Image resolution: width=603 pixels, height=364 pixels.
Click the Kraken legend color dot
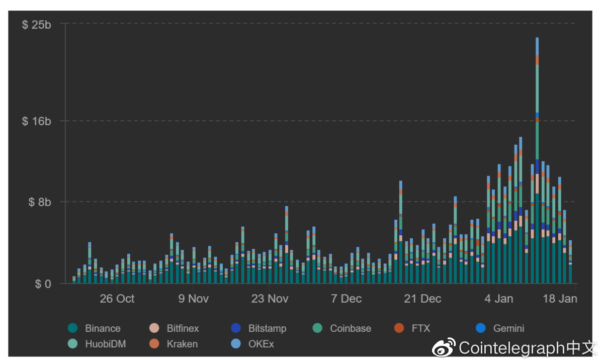click(x=154, y=343)
